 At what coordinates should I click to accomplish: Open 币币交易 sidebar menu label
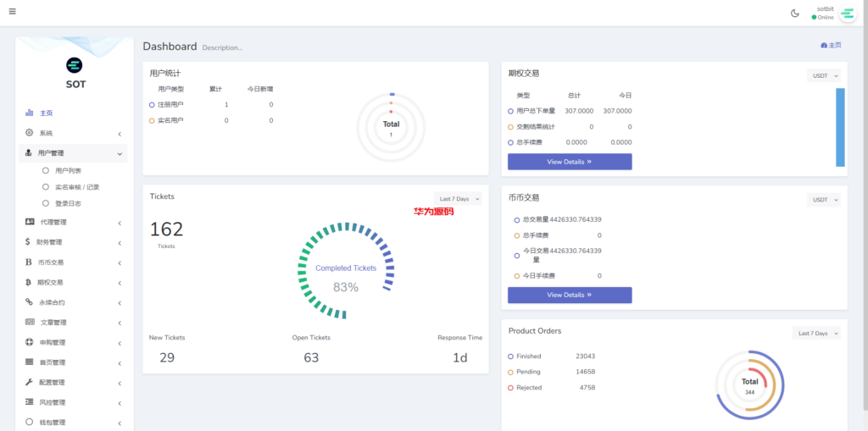point(51,262)
